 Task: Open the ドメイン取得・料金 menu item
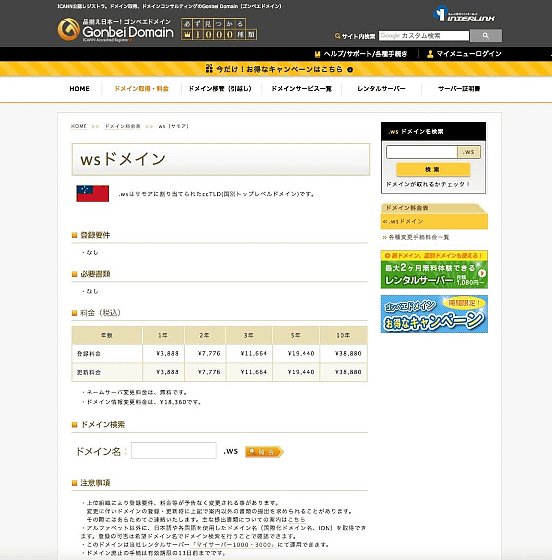[141, 89]
